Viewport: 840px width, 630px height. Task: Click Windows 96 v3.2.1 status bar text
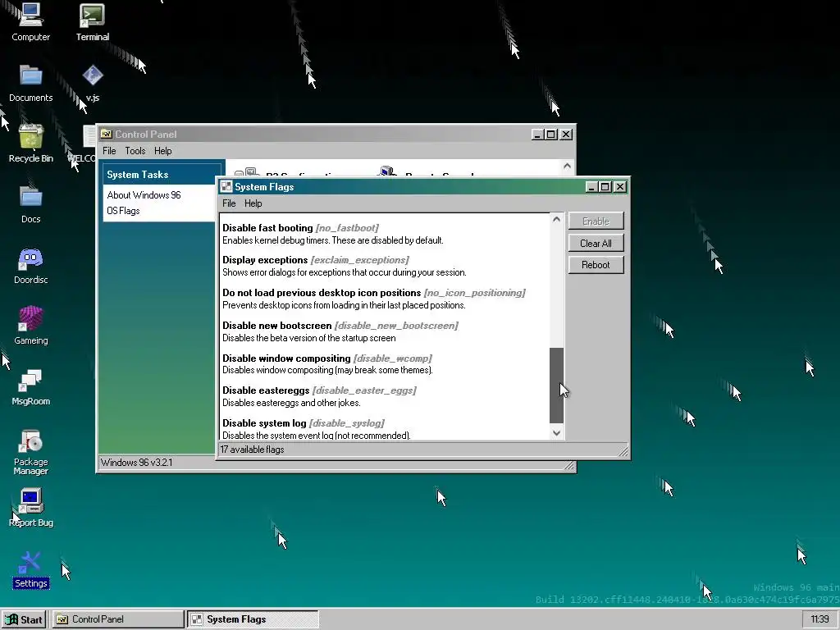coord(137,463)
